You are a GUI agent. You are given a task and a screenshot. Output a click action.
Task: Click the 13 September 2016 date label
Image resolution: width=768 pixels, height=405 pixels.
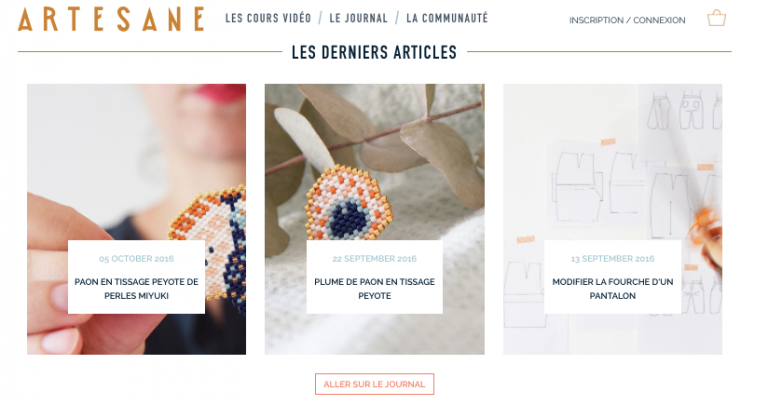click(x=612, y=259)
